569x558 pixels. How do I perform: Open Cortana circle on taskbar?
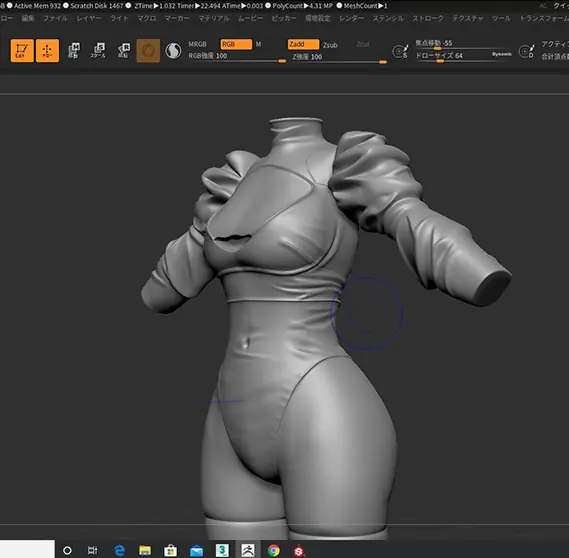[67, 550]
